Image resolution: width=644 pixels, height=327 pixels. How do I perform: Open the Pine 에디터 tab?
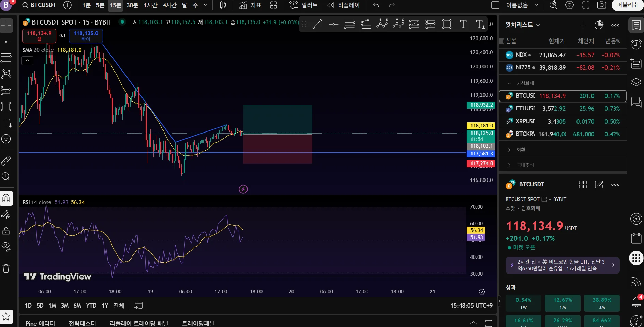[x=40, y=323]
